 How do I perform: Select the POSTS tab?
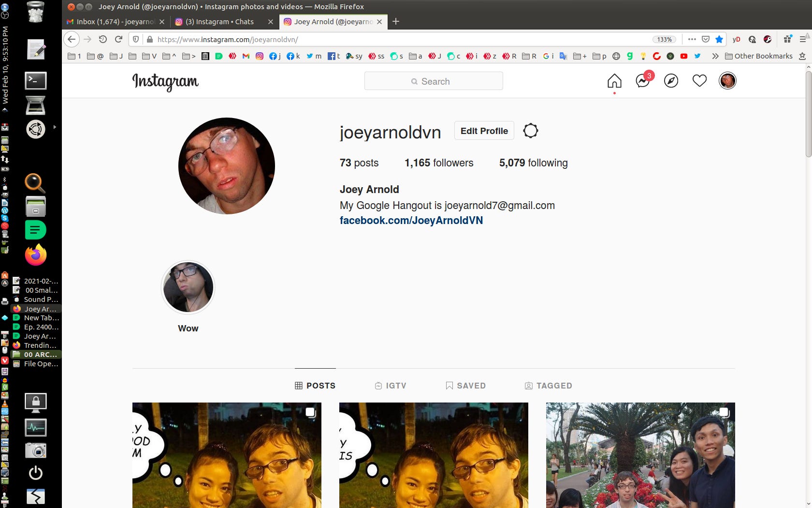click(x=315, y=386)
